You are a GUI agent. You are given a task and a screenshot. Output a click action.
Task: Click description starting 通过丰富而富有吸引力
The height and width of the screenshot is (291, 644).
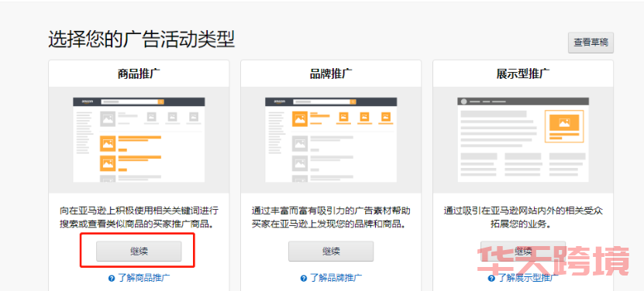331,218
